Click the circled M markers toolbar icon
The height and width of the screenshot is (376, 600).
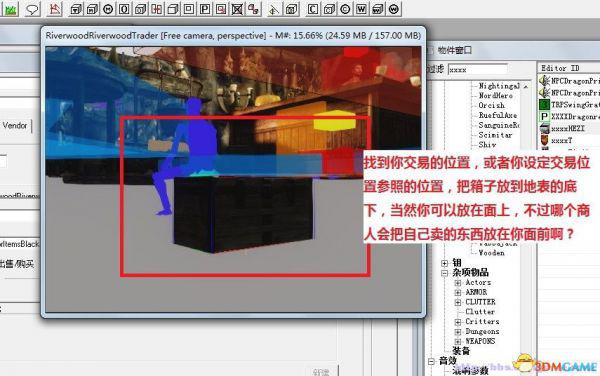108,9
